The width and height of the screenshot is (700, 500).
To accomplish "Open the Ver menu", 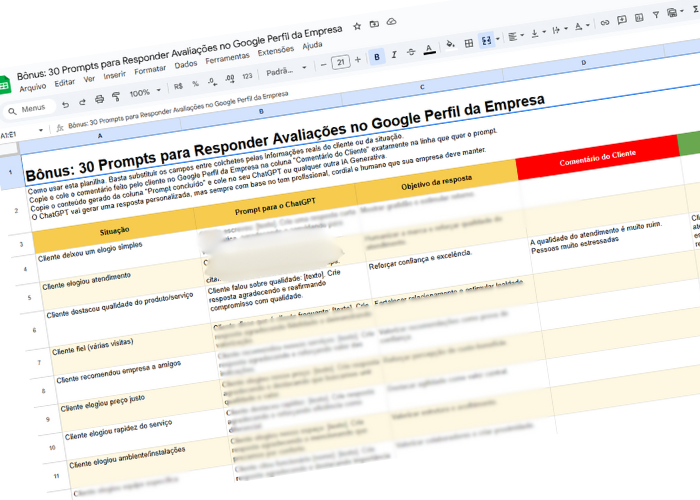I will point(89,79).
